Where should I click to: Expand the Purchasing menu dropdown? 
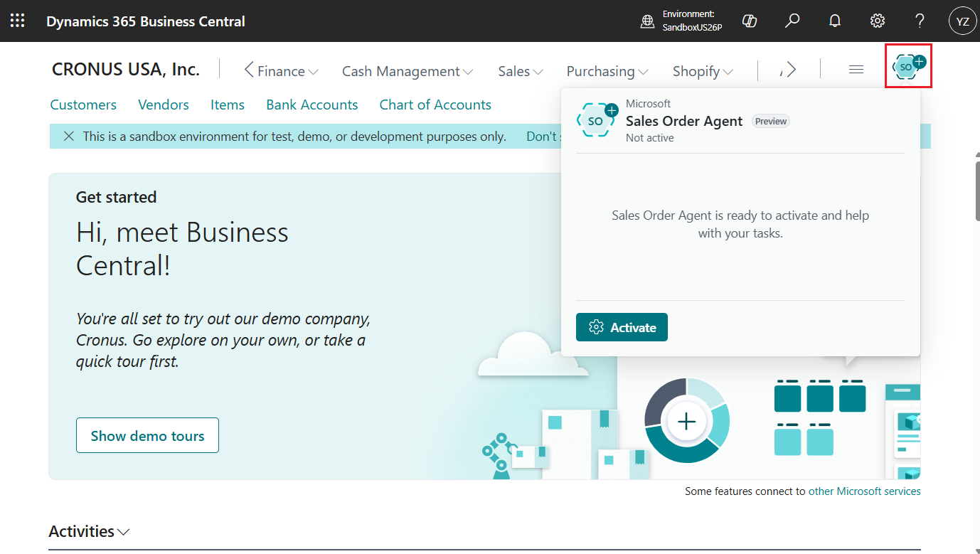click(x=607, y=71)
